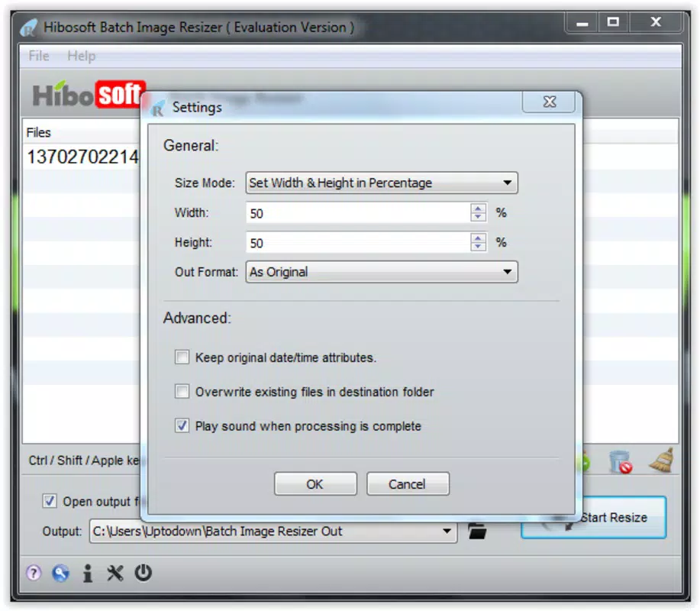This screenshot has width=700, height=611.
Task: Toggle Keep original date/time attributes
Action: [182, 357]
